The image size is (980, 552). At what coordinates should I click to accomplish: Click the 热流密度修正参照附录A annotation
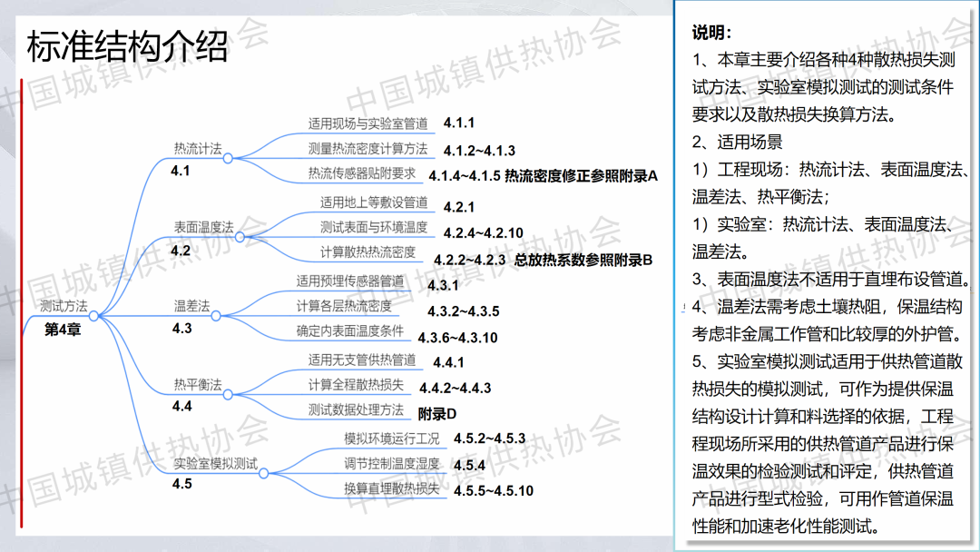(x=581, y=175)
